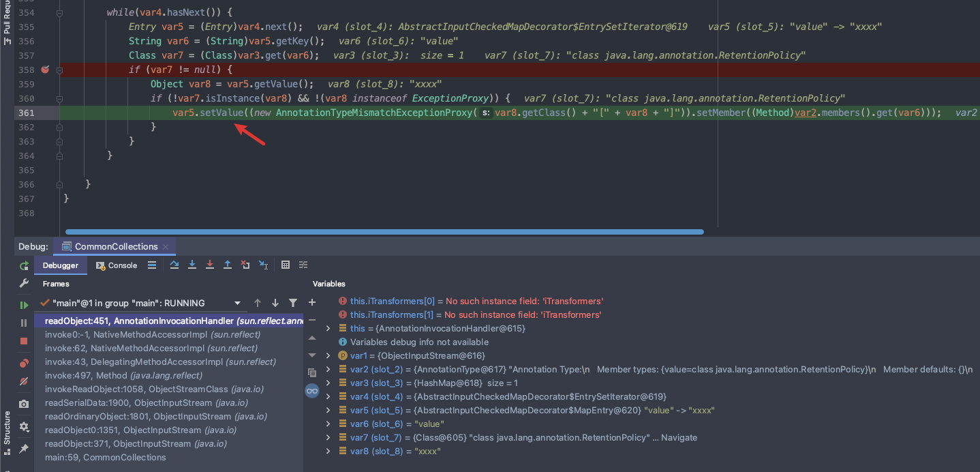The height and width of the screenshot is (472, 980).
Task: Switch to the Debugger tab
Action: tap(61, 265)
